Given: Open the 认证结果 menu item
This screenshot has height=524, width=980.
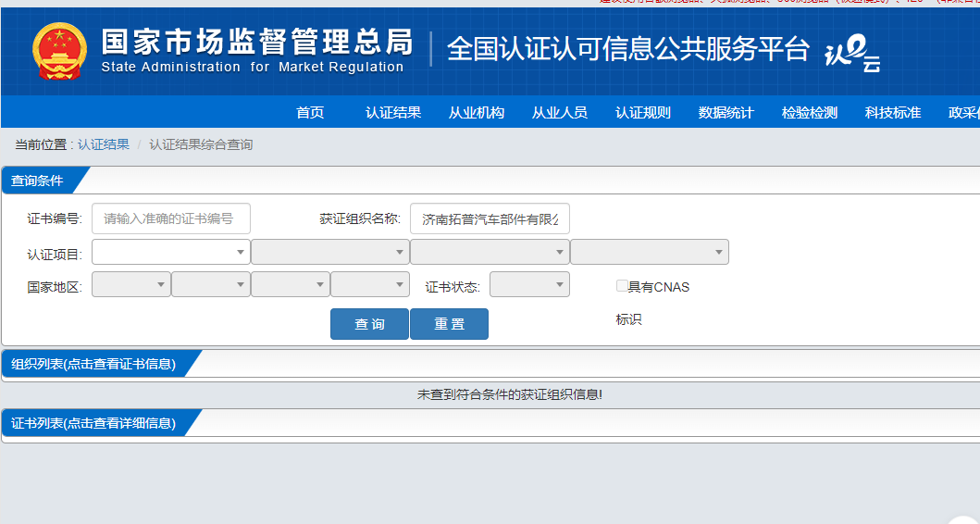Looking at the screenshot, I should [393, 113].
